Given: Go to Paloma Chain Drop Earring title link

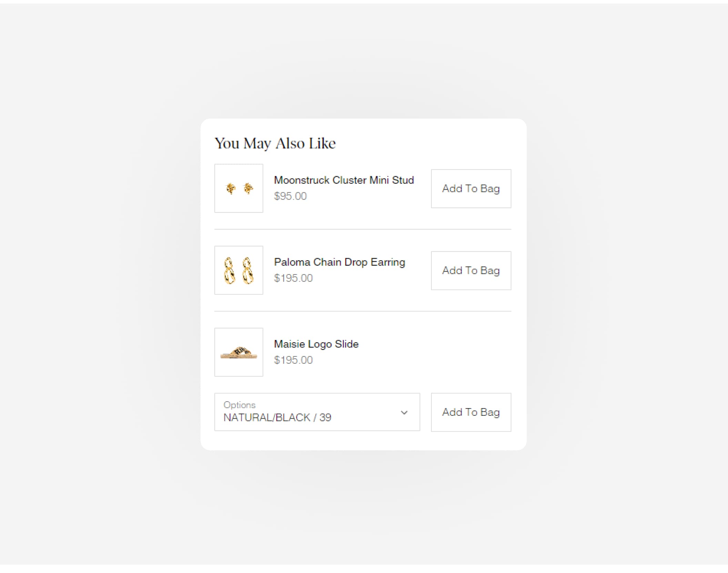Looking at the screenshot, I should (340, 262).
